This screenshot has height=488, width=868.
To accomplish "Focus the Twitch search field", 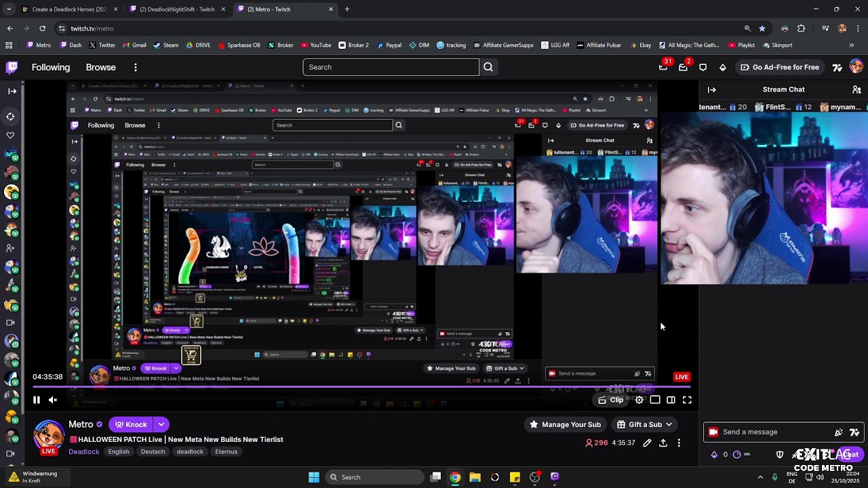I will pos(391,67).
